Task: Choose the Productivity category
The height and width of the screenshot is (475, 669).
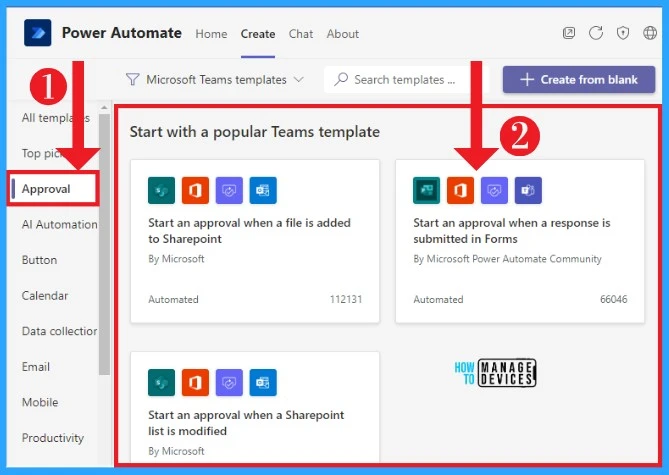Action: [x=52, y=438]
